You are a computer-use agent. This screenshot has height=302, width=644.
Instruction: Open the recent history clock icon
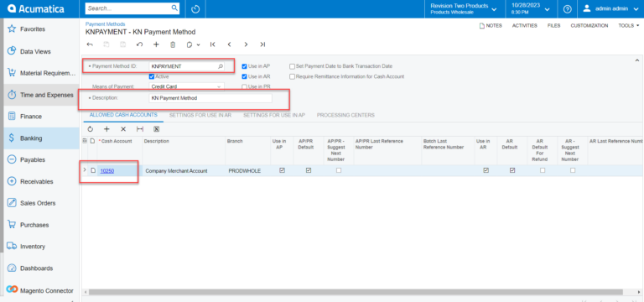coord(195,8)
